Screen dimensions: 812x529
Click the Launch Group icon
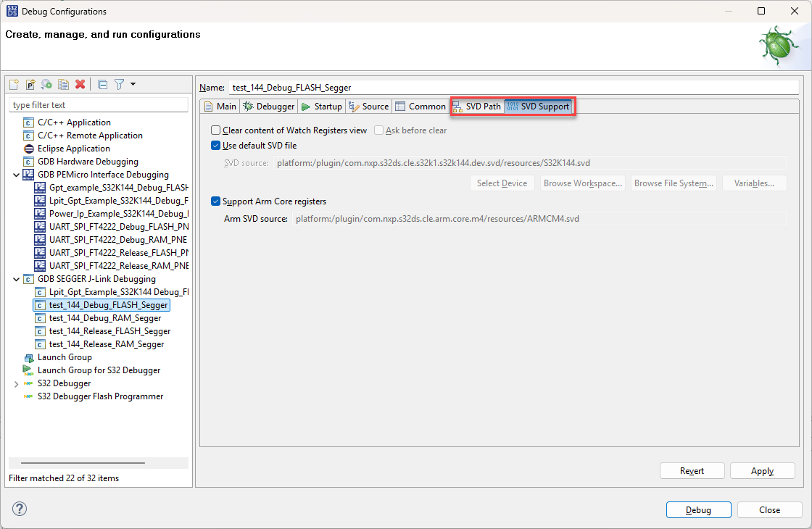tap(29, 358)
